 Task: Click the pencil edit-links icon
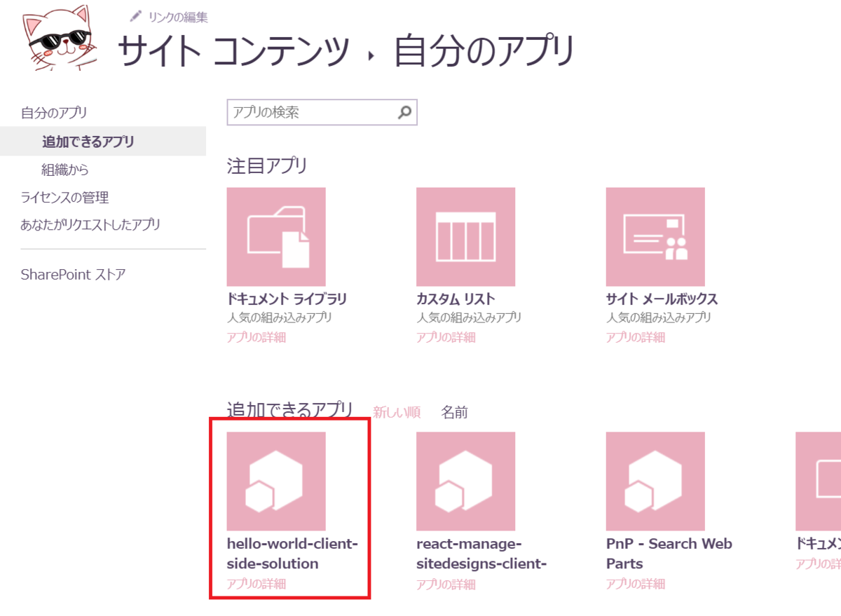tap(136, 16)
